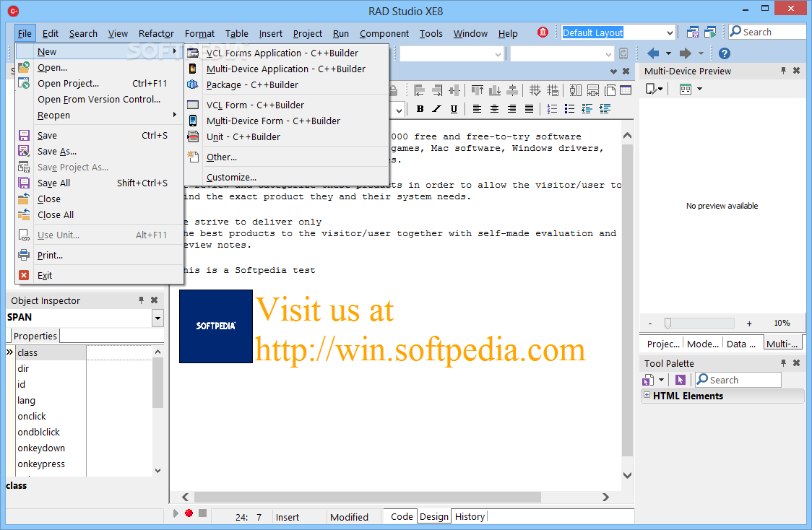Expand the Reopen submenu

click(x=99, y=116)
